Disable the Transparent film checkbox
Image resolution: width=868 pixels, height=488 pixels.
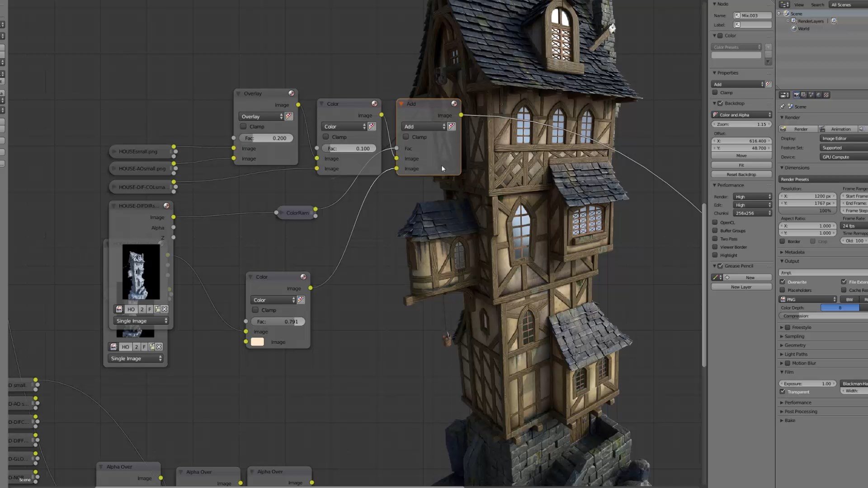(x=783, y=392)
